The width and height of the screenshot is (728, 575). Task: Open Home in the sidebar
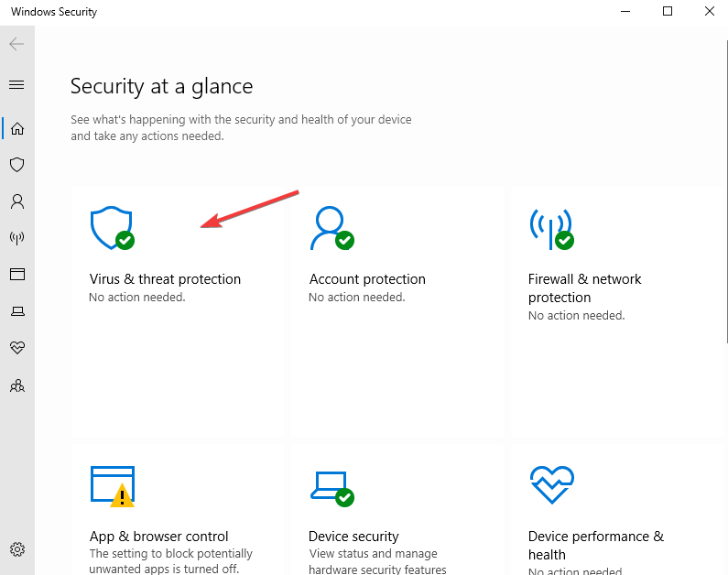17,128
